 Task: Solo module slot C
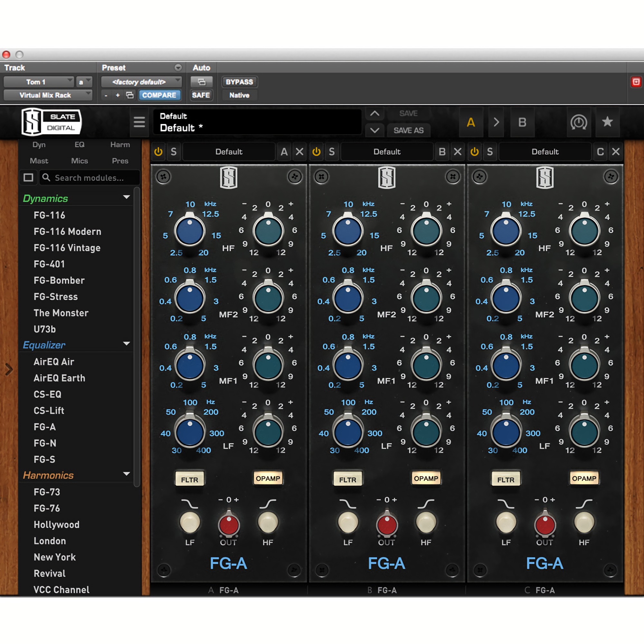point(490,152)
